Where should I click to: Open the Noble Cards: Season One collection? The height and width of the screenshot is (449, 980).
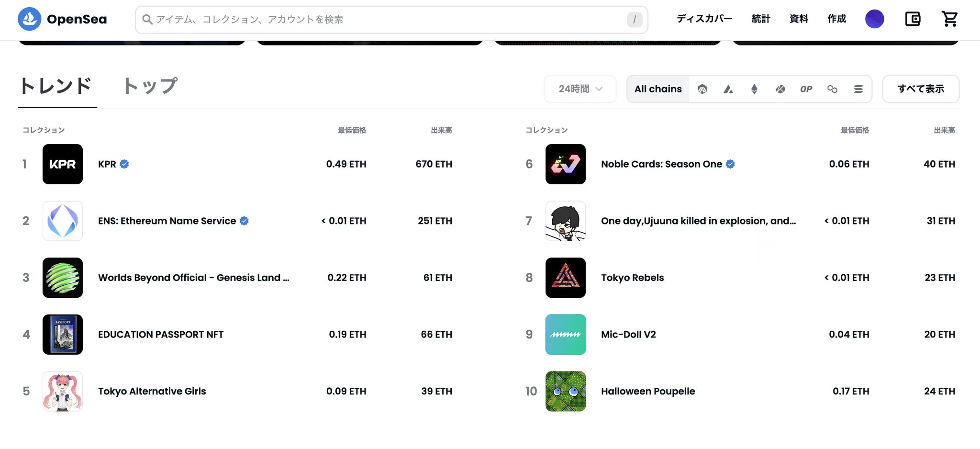(662, 164)
